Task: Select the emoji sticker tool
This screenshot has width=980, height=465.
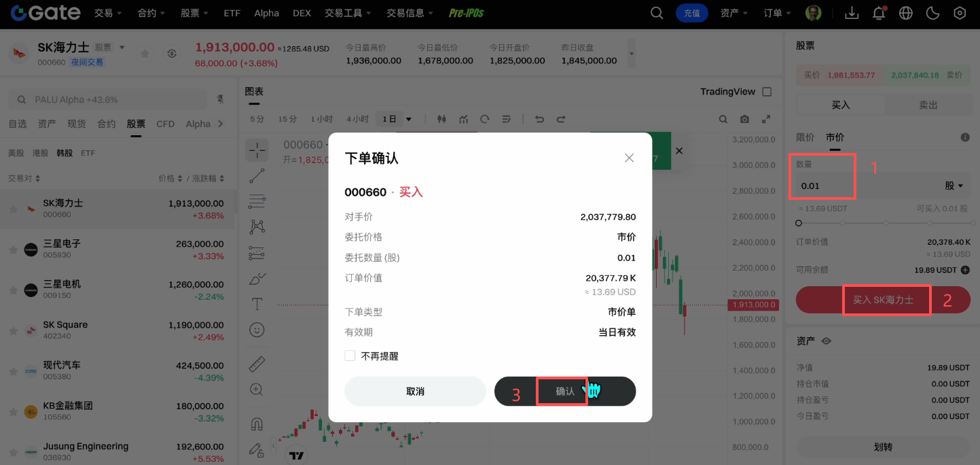Action: (x=257, y=329)
